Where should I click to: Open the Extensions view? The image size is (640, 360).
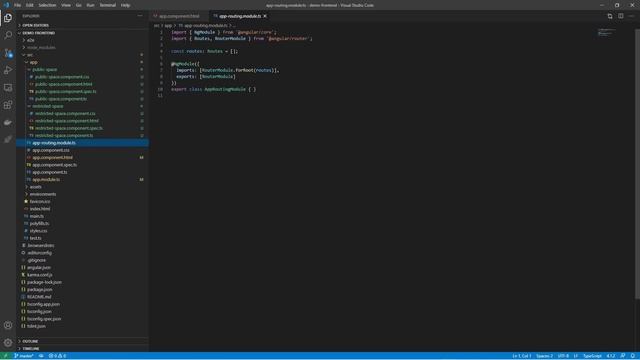(8, 105)
